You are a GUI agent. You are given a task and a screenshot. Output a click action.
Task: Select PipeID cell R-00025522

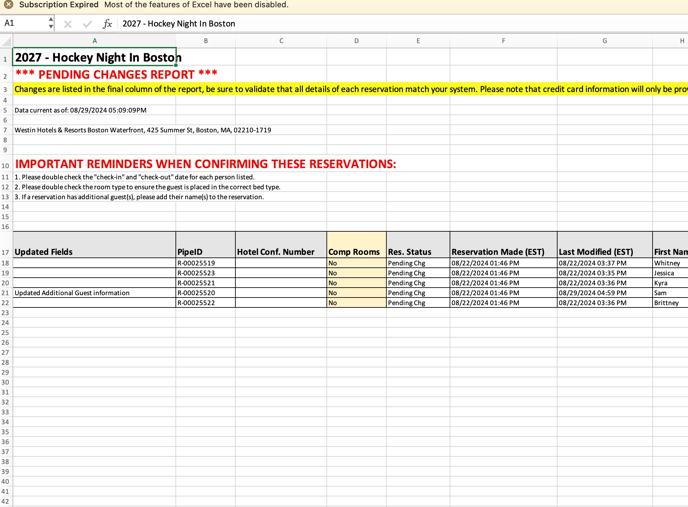click(206, 302)
